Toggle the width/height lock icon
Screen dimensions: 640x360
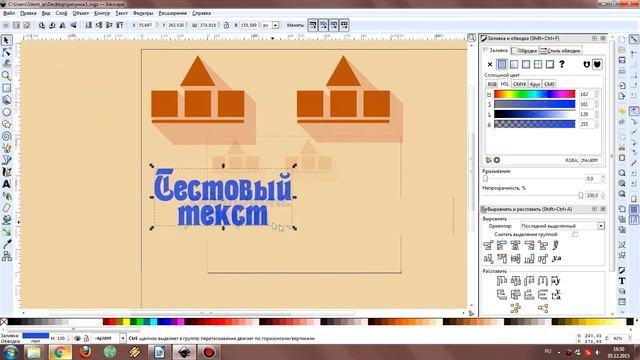[x=226, y=25]
